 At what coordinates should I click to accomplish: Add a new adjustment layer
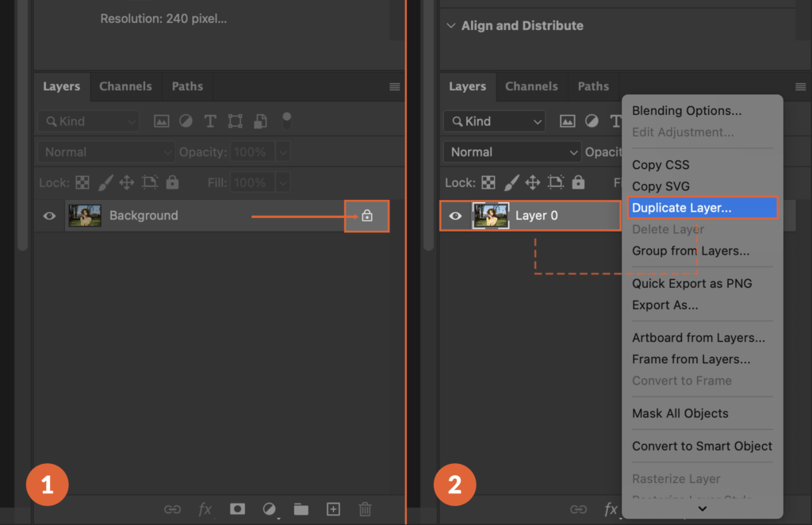tap(269, 509)
